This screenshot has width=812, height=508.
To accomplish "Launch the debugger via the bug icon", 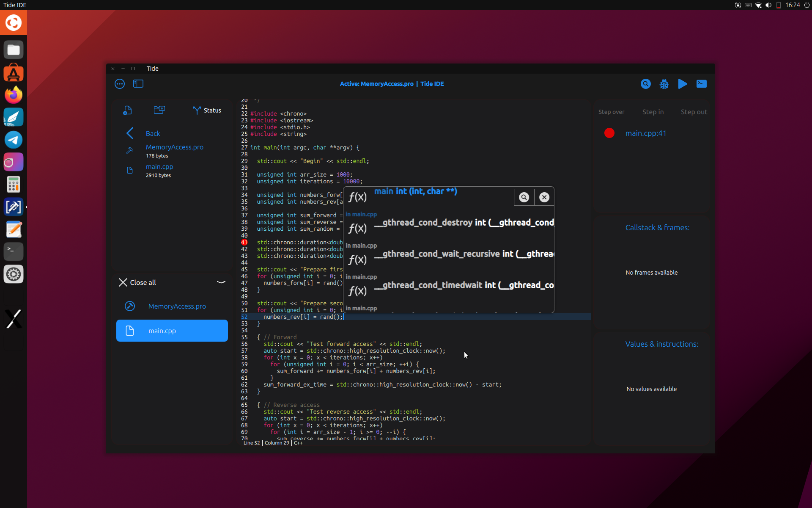I will coord(664,84).
